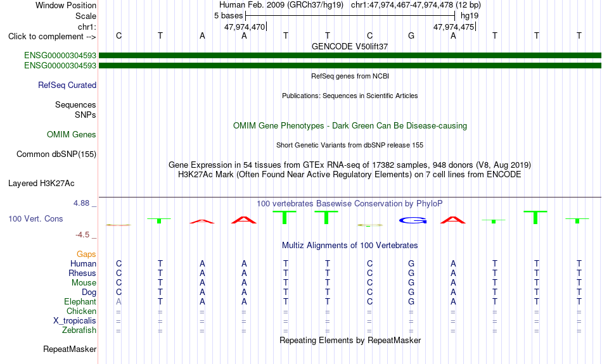Click 'Repeating Elements by RepeatMasker' title
This screenshot has width=602, height=364.
pyautogui.click(x=350, y=341)
